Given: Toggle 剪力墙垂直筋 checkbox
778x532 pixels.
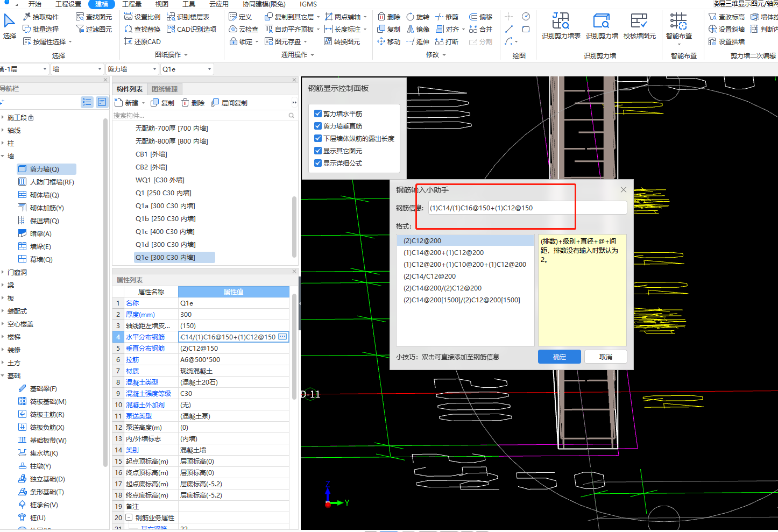Looking at the screenshot, I should [x=318, y=126].
